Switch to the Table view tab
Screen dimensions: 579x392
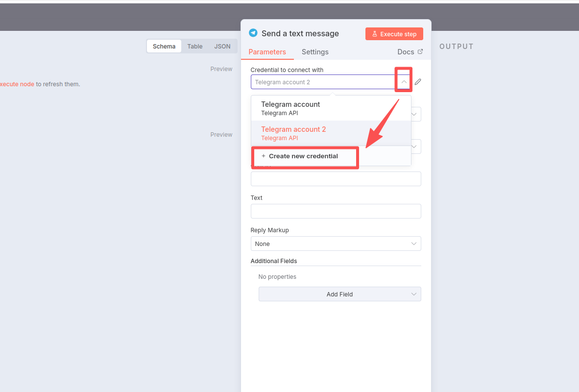pyautogui.click(x=194, y=47)
